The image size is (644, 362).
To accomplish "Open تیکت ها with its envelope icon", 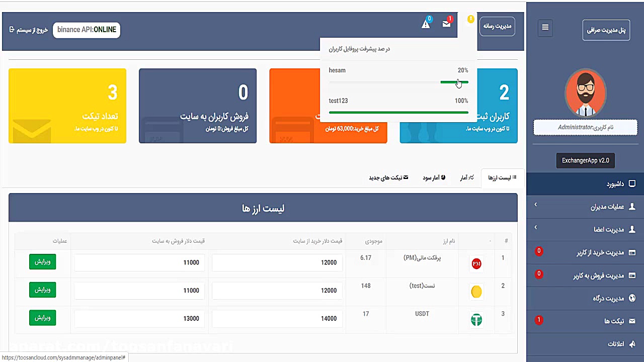I will tap(632, 321).
